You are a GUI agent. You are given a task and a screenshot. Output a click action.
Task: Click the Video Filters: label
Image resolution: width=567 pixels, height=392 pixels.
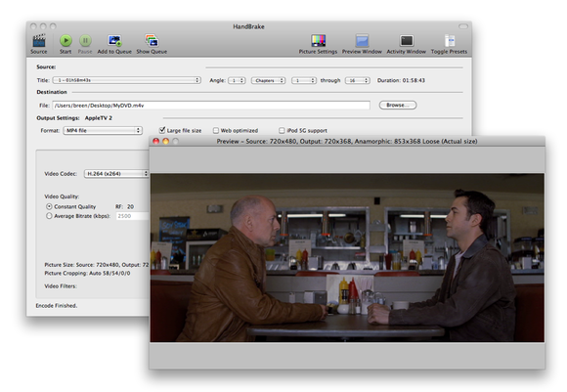pyautogui.click(x=61, y=286)
